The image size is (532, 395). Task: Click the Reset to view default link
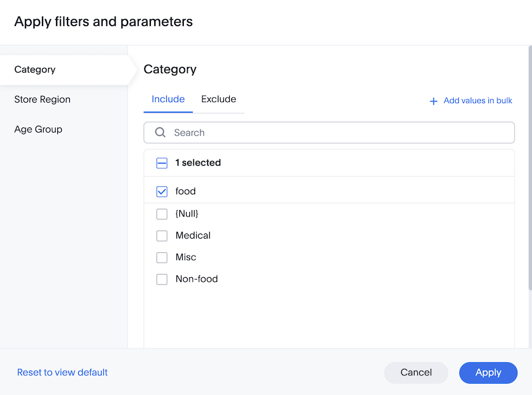[x=62, y=372]
